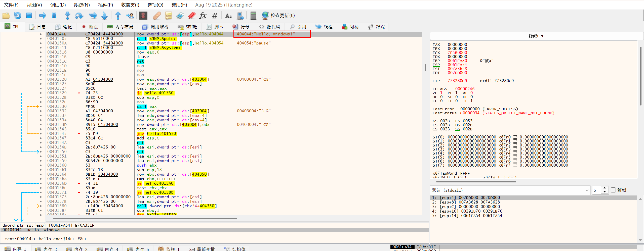Enable the 解锁 checkbox
Image resolution: width=644 pixels, height=251 pixels.
(x=613, y=190)
